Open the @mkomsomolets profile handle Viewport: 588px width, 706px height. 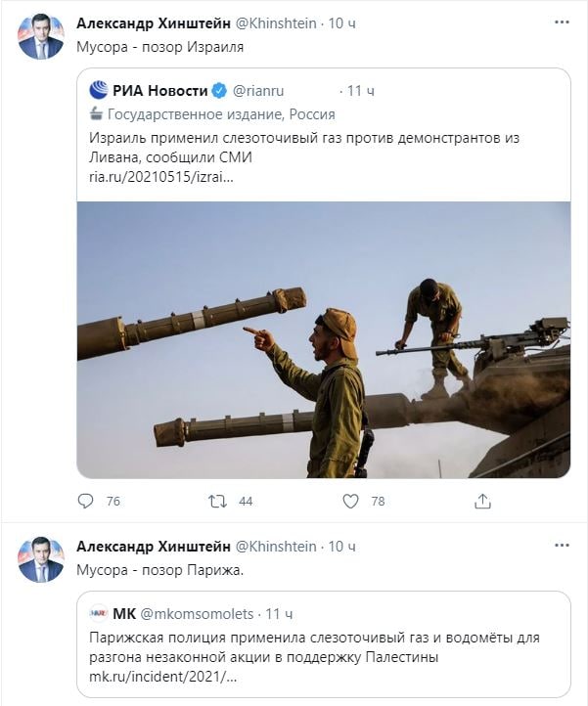[x=198, y=614]
